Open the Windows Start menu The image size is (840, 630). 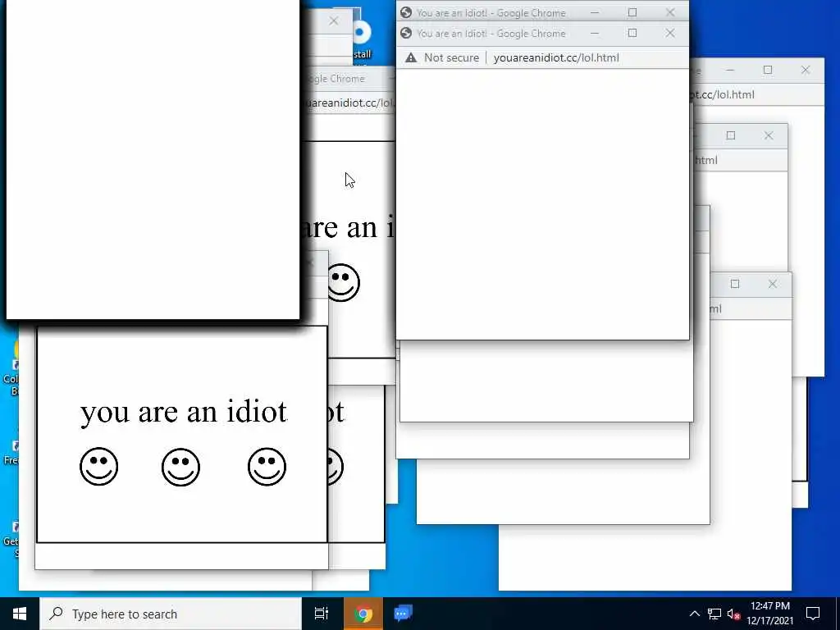pos(20,614)
